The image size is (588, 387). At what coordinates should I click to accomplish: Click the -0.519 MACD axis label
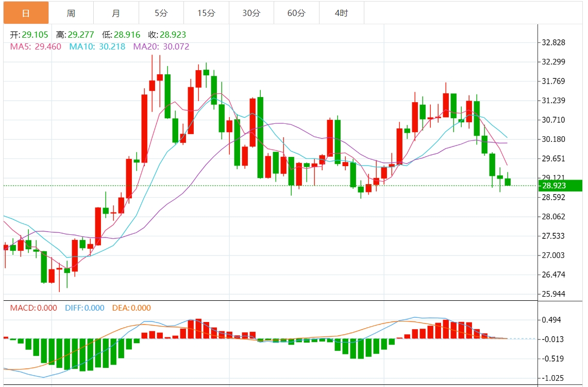552,359
